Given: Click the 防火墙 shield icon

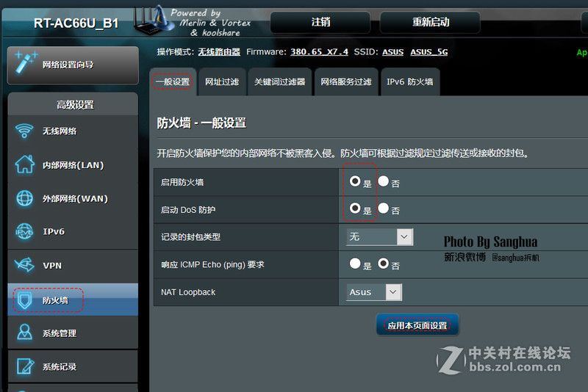Looking at the screenshot, I should [25, 300].
